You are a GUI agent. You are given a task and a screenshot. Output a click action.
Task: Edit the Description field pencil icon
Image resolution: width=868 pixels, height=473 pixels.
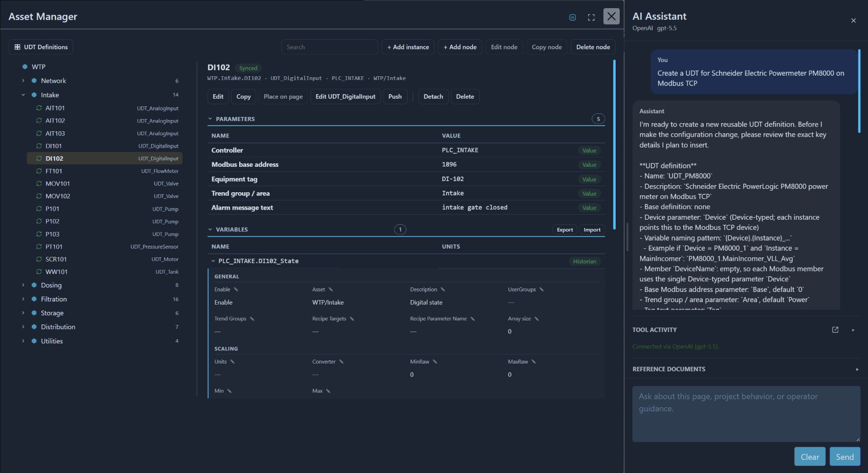coord(443,289)
